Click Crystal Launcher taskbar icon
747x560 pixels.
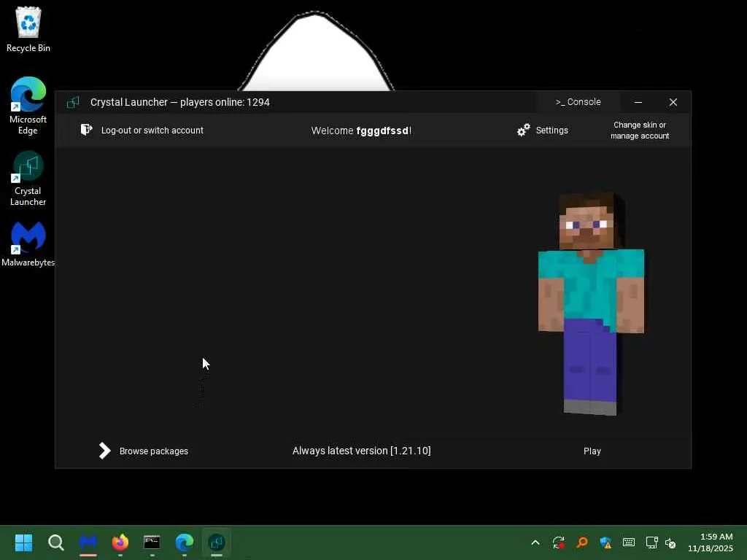click(x=216, y=542)
